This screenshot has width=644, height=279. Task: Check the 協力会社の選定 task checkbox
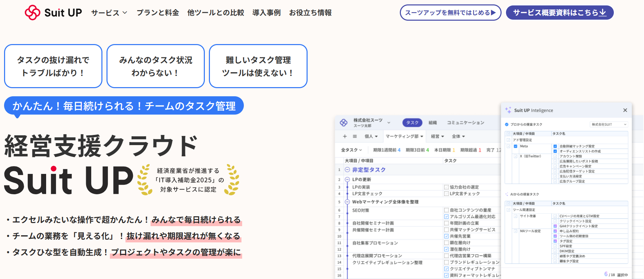(x=446, y=187)
